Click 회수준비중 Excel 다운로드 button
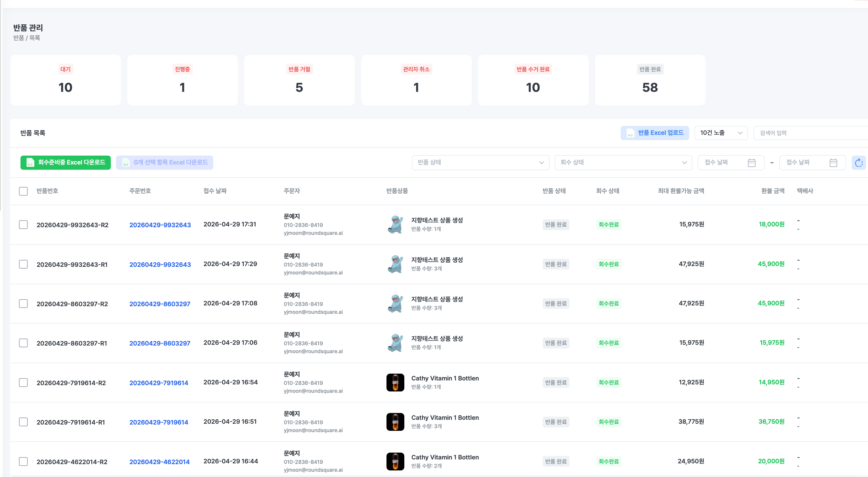 66,163
